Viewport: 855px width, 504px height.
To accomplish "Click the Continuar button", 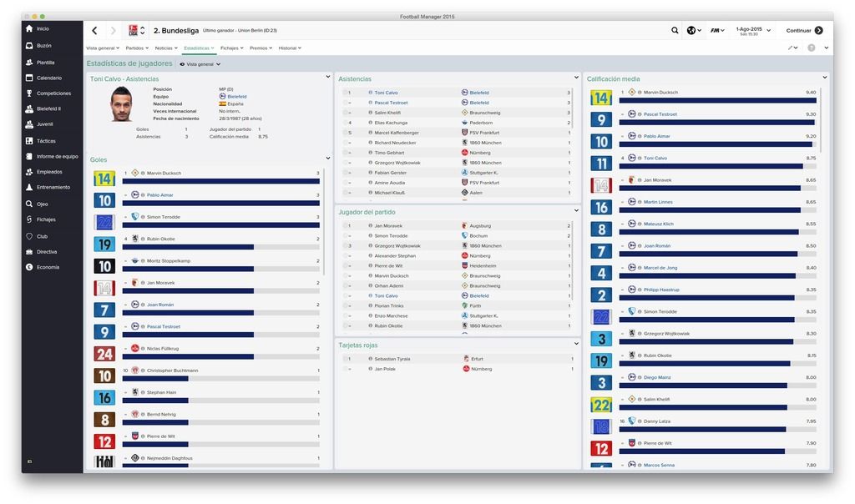I will coord(804,31).
